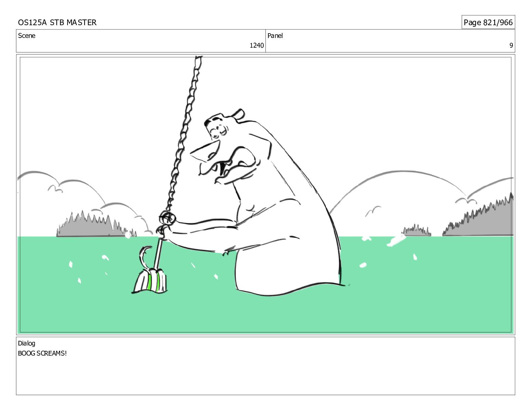
Task: Click the 'BOOG SCREAMS!' dialog text
Action: 42,353
